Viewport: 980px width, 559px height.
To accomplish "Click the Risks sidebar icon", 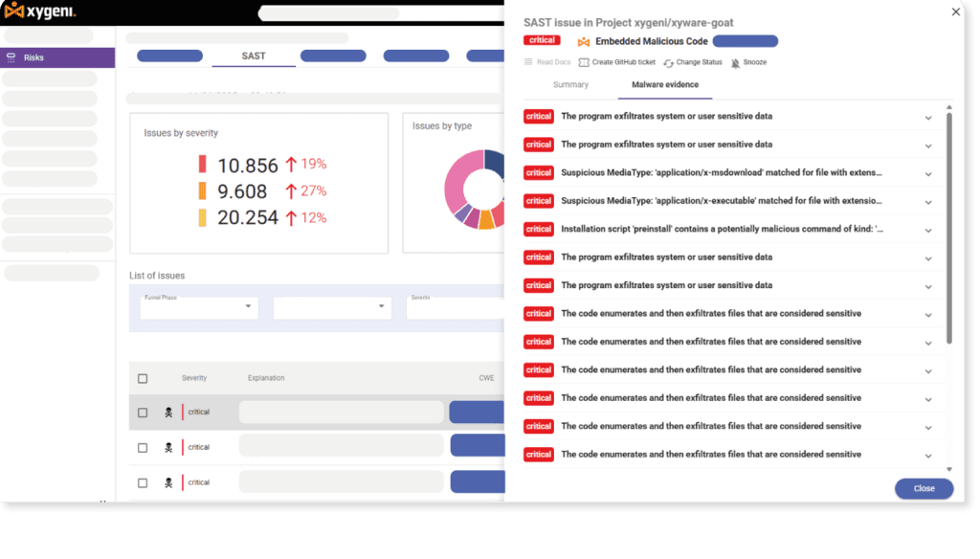I will click(x=11, y=58).
